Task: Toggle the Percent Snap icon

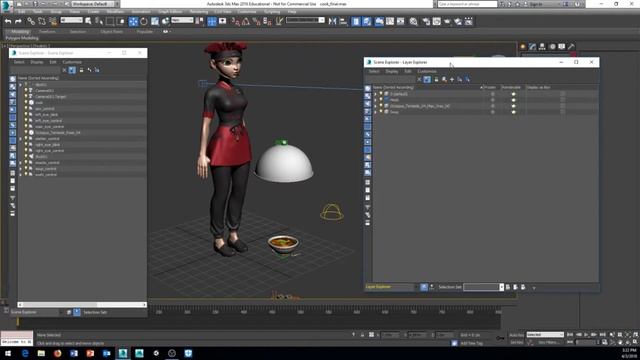Action: coord(256,21)
